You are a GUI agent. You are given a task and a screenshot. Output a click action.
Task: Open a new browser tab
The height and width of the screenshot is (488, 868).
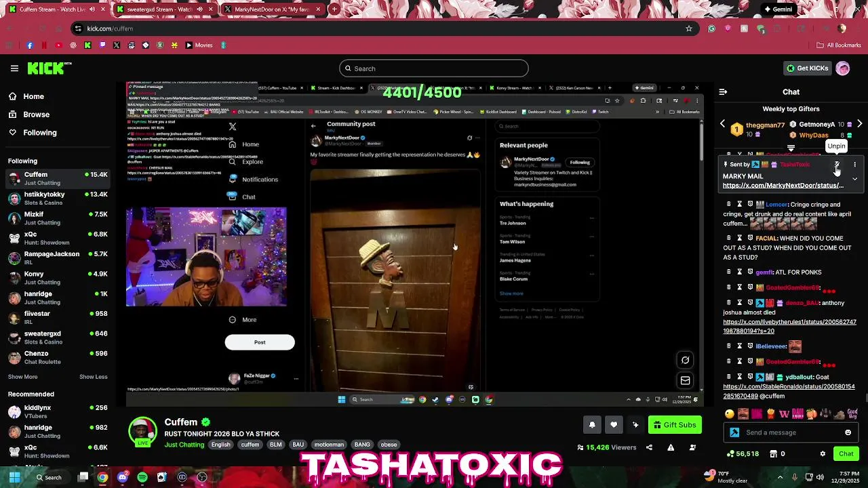pos(335,9)
